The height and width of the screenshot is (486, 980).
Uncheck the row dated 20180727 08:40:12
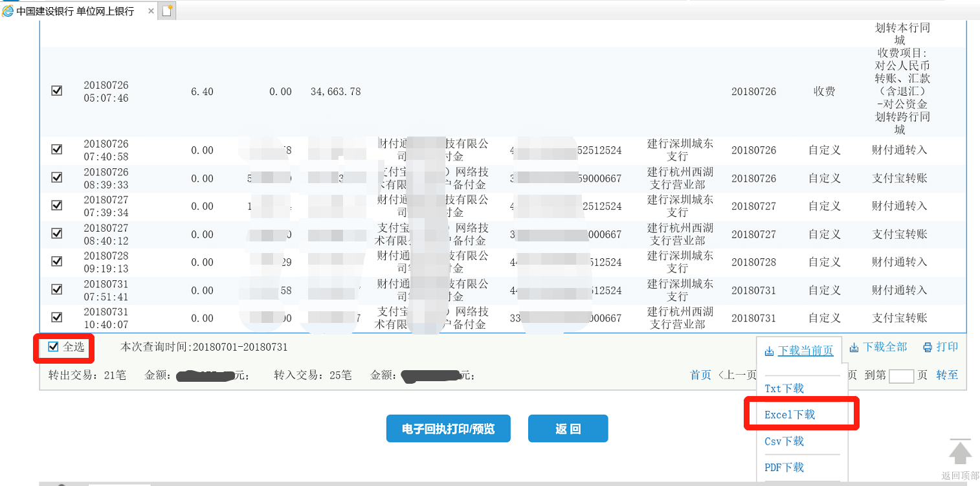tap(57, 234)
